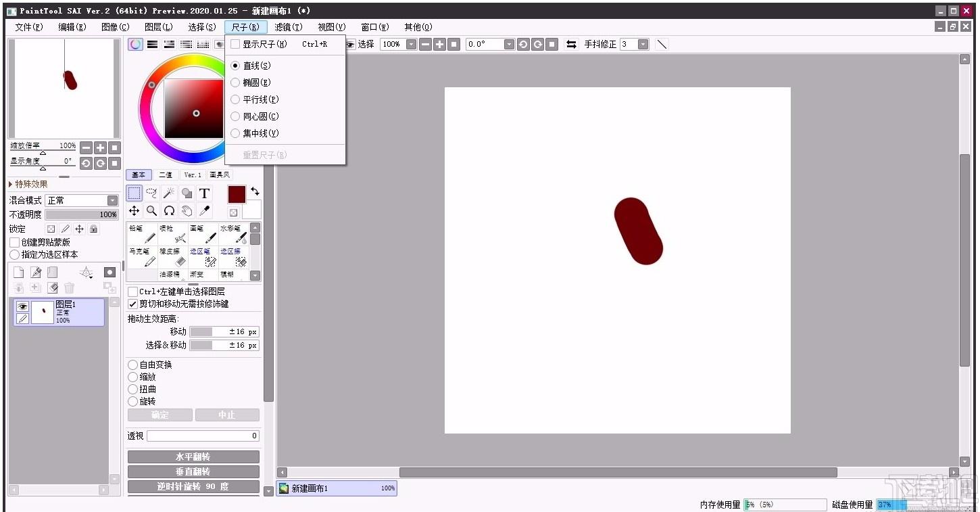Select the lasso selection tool
The image size is (980, 512).
[x=152, y=193]
